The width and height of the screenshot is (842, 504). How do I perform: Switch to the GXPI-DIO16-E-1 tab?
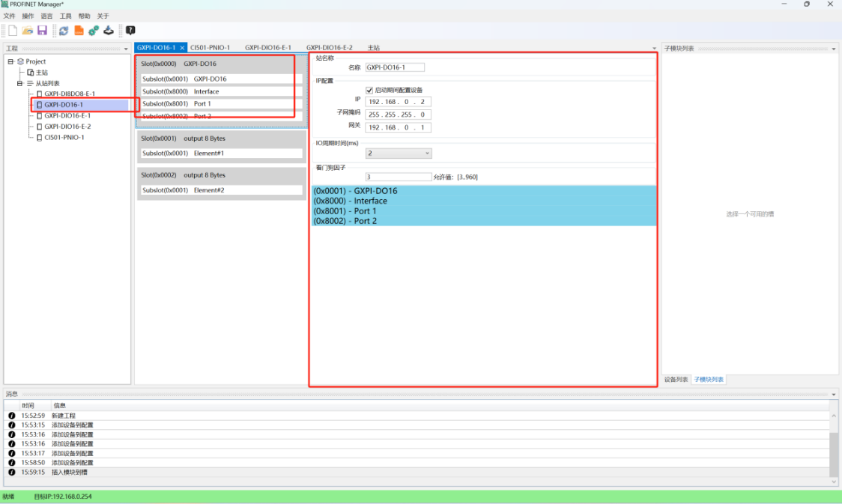(x=268, y=48)
